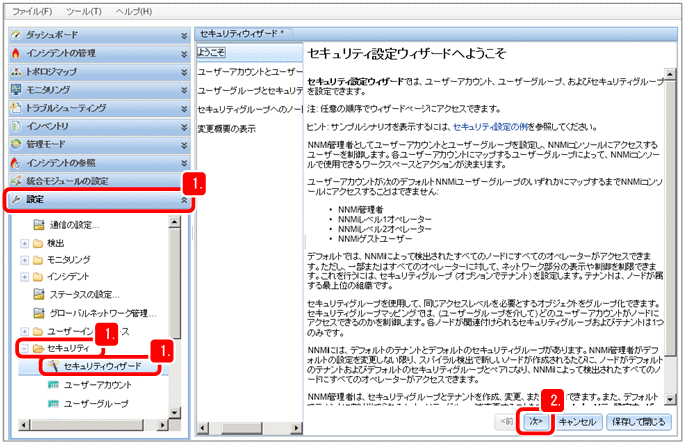Expand the 管理モード chevron
685x444 pixels.
click(x=184, y=145)
